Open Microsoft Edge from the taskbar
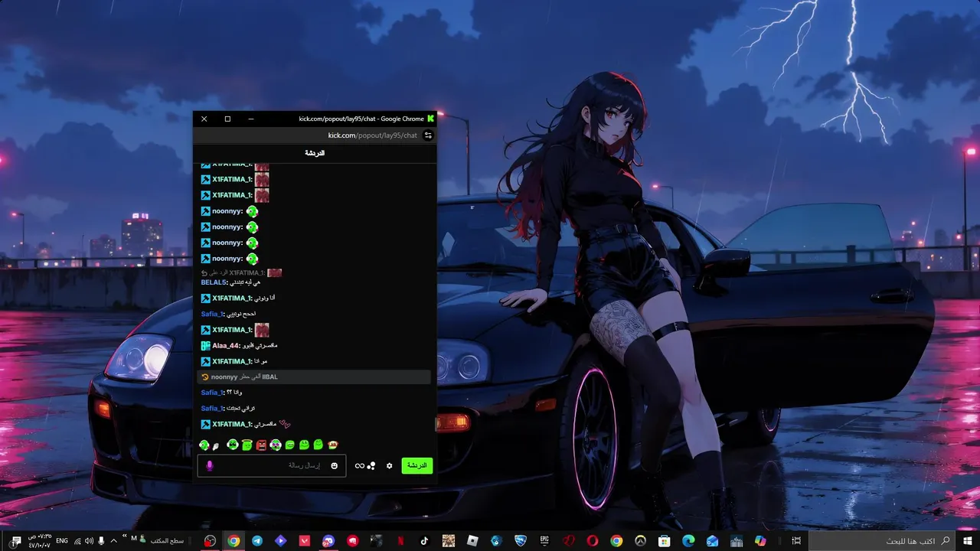The image size is (980, 551). coord(688,541)
